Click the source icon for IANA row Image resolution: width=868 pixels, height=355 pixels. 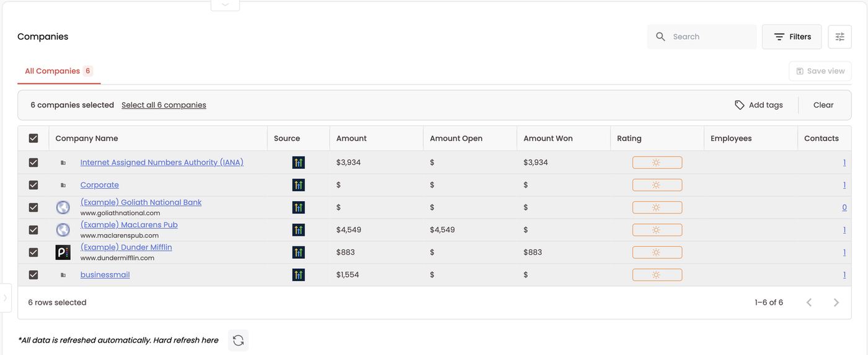pos(298,163)
